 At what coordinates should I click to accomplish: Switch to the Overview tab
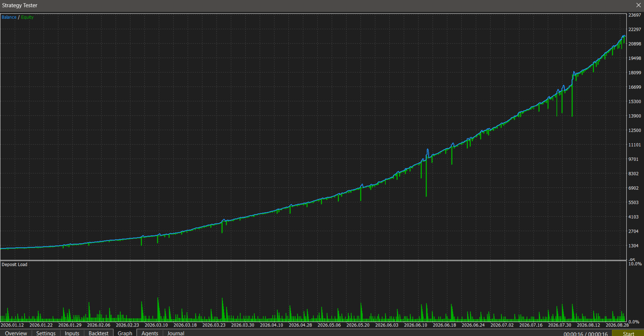(16, 333)
